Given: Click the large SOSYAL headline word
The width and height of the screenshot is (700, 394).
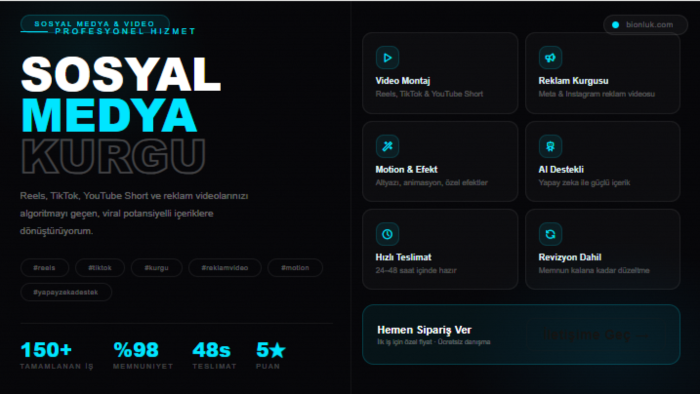Looking at the screenshot, I should 121,74.
